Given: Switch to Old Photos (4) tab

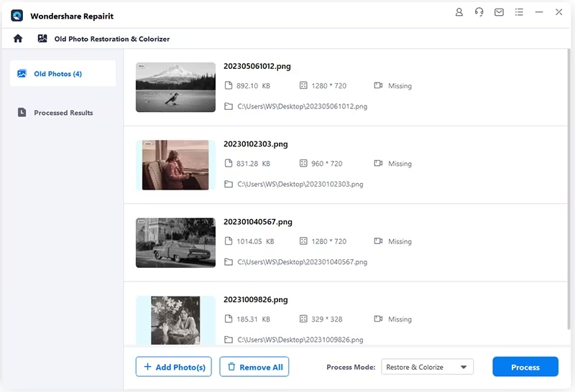Looking at the screenshot, I should (63, 74).
